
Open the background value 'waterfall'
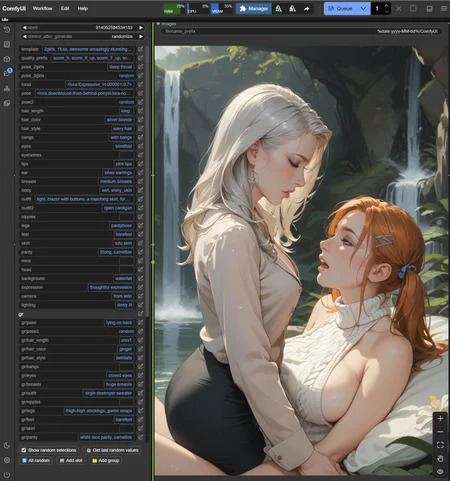point(123,278)
